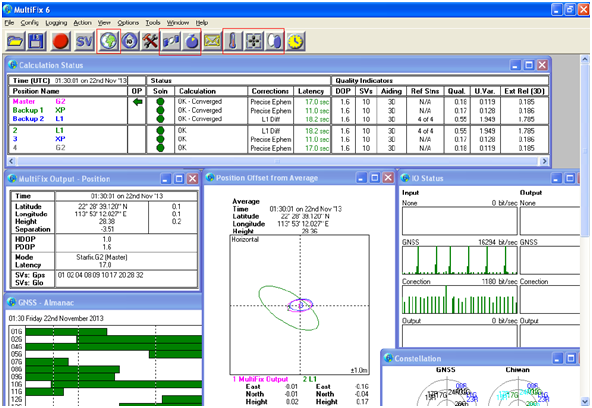Open the Help menu
The height and width of the screenshot is (408, 592).
coord(202,23)
